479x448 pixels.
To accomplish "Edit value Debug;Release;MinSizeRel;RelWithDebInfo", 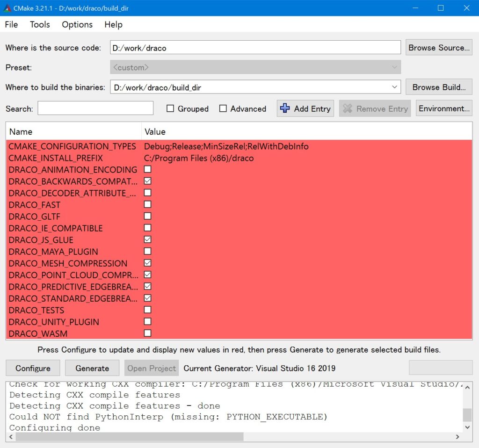I will tap(226, 146).
